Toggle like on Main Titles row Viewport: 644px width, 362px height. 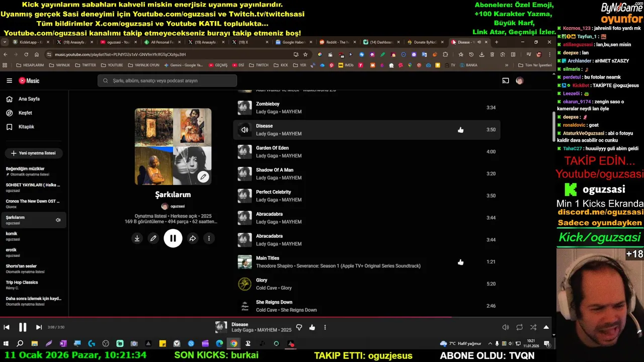(460, 262)
